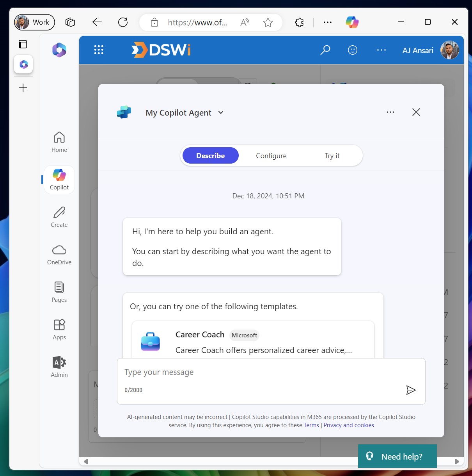The width and height of the screenshot is (472, 476).
Task: Open search in the header bar
Action: (325, 50)
